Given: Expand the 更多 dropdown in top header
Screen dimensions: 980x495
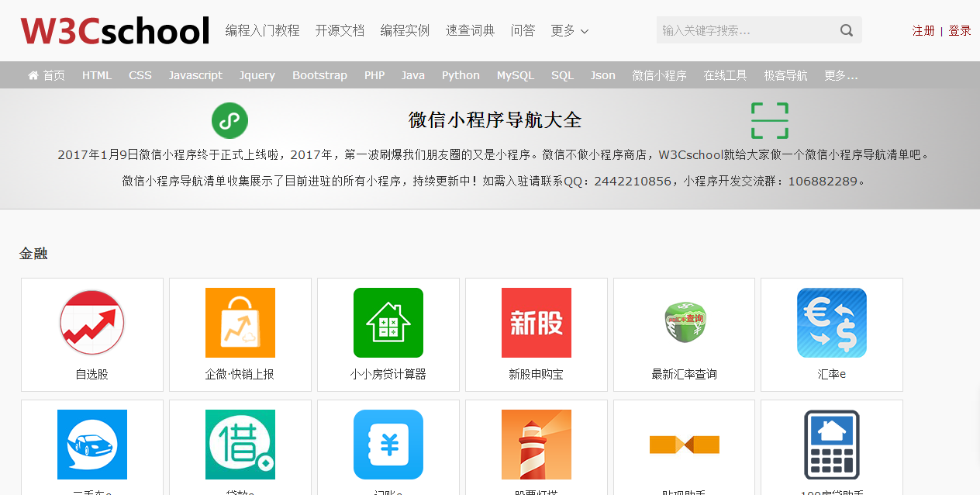Looking at the screenshot, I should 570,30.
